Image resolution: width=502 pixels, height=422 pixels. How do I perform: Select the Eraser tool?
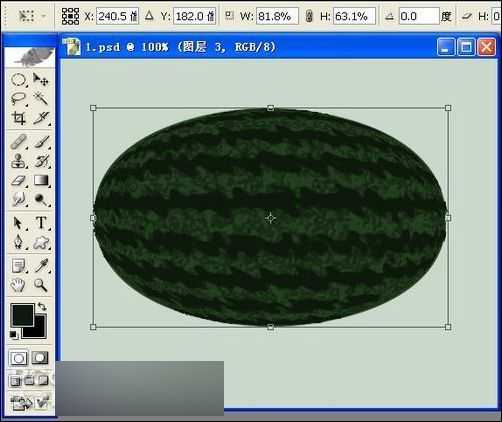click(x=18, y=181)
